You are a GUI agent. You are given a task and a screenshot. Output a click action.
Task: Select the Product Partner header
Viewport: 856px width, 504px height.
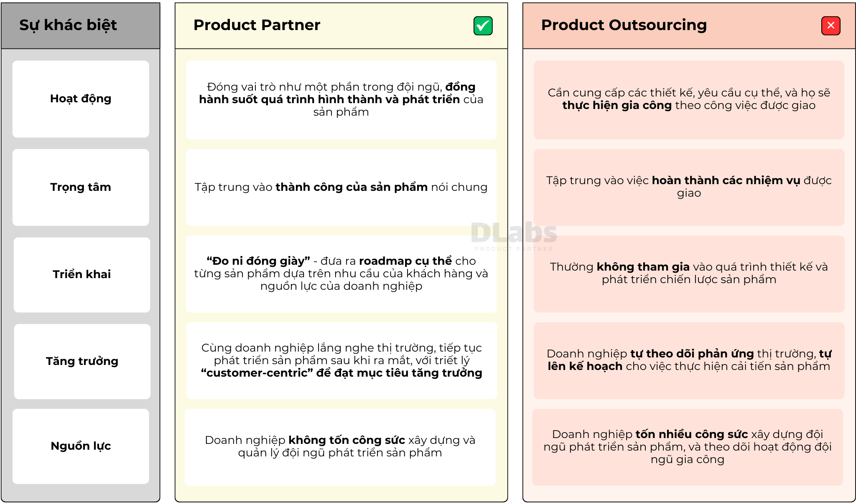[257, 25]
